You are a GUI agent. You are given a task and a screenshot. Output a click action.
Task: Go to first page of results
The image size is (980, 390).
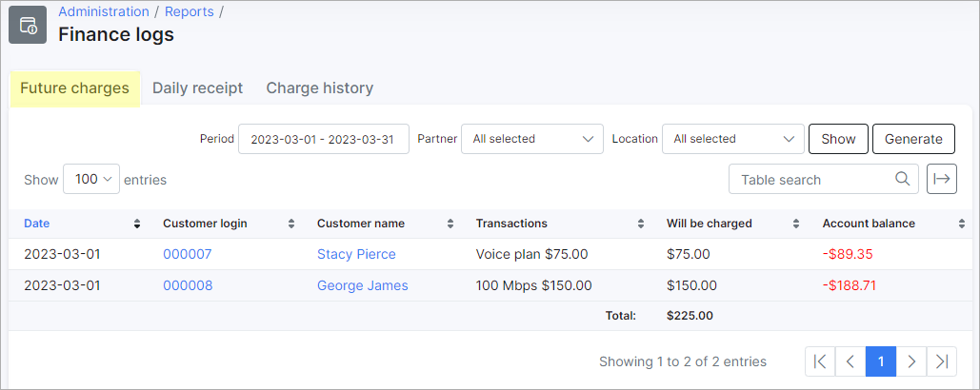[x=820, y=361]
